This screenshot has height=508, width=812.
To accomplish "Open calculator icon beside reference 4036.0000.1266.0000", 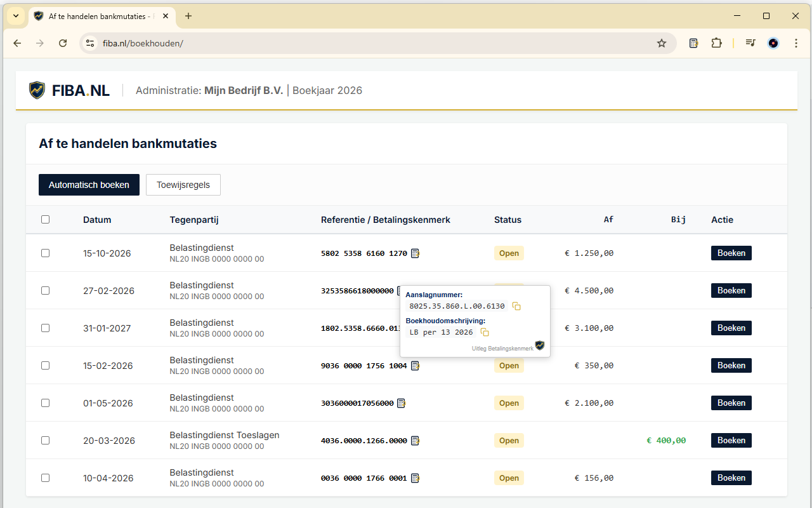I will 415,441.
